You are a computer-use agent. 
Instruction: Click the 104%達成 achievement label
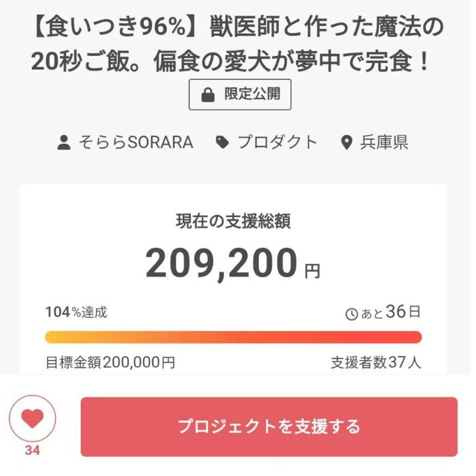point(76,313)
